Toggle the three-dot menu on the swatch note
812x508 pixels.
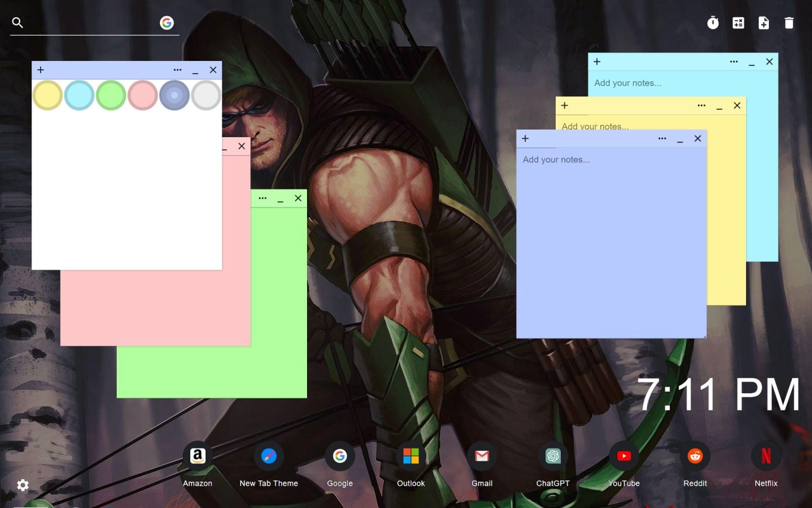tap(178, 70)
